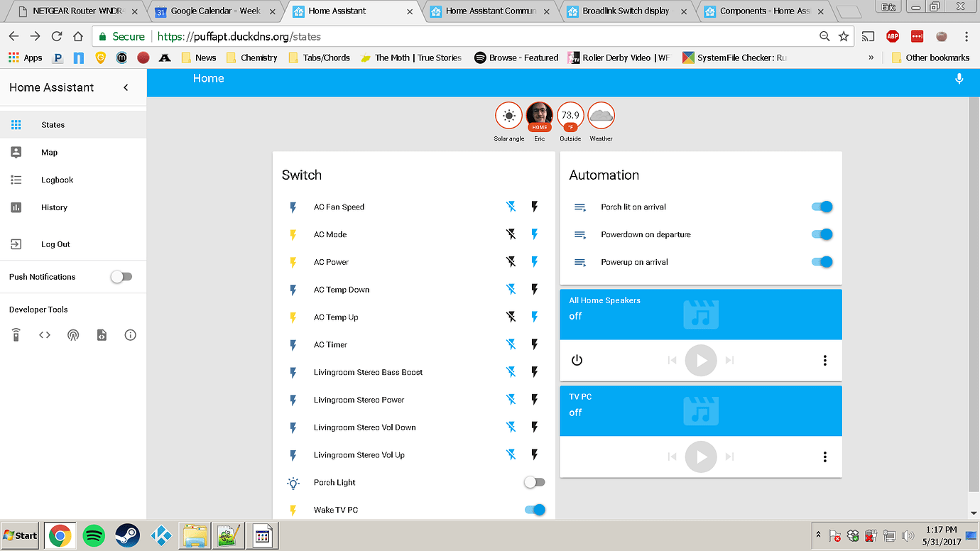The width and height of the screenshot is (980, 551).
Task: Open the Chemistry bookmarks folder
Action: click(x=252, y=58)
